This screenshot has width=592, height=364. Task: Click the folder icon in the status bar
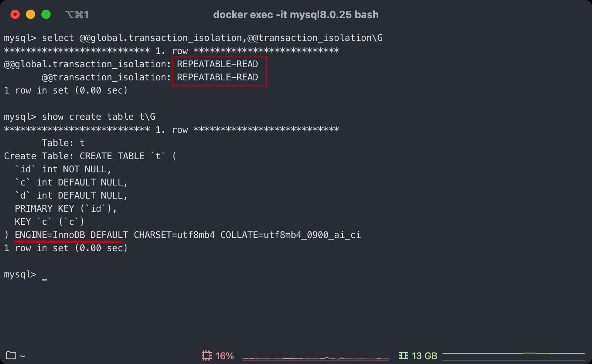point(10,355)
